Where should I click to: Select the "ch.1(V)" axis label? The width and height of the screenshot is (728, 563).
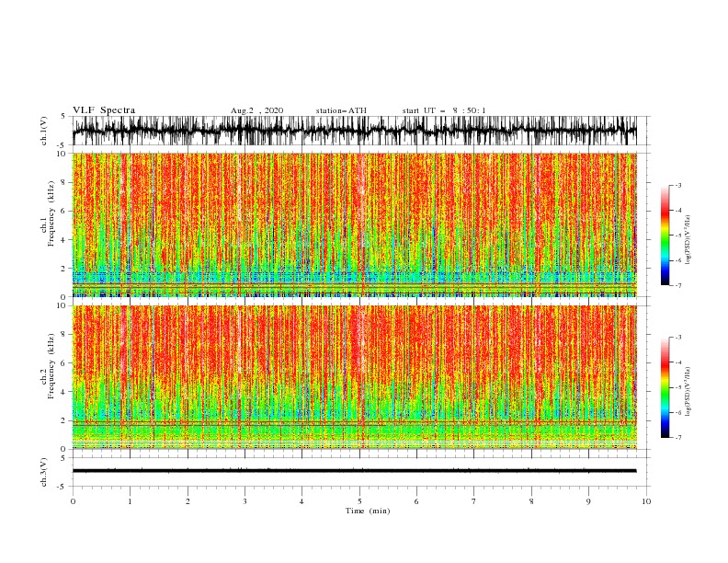[44, 131]
